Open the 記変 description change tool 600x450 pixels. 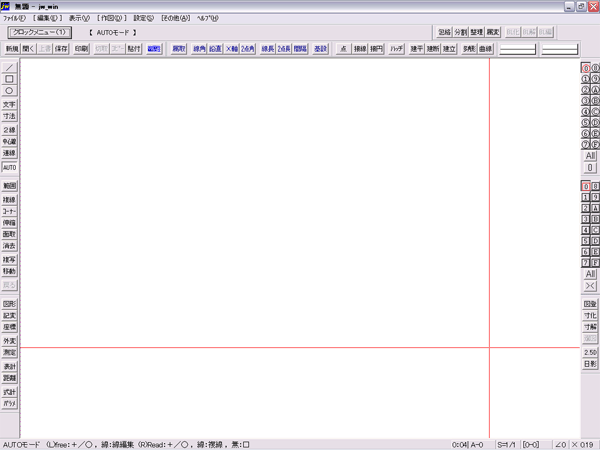(9, 315)
